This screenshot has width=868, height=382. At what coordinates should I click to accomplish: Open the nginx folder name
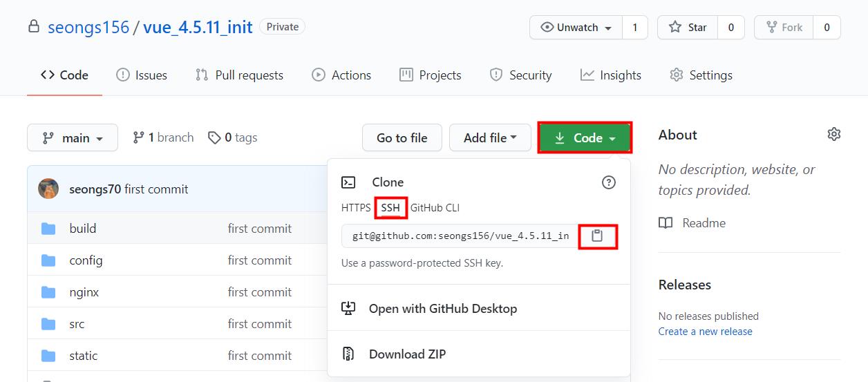coord(84,292)
